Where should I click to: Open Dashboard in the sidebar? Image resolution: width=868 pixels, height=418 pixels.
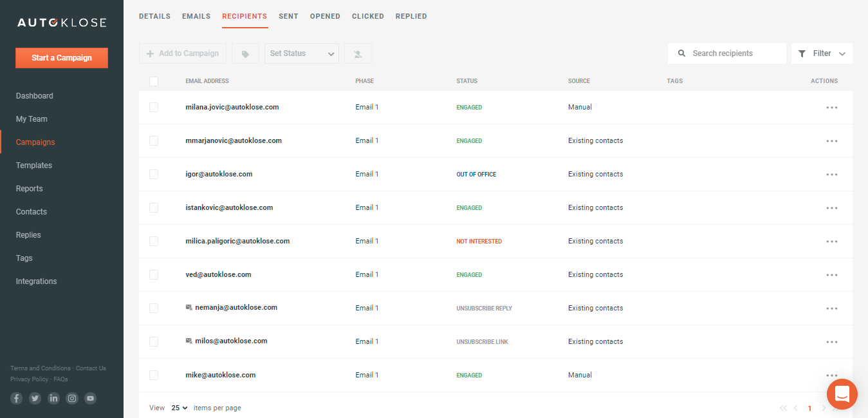35,96
